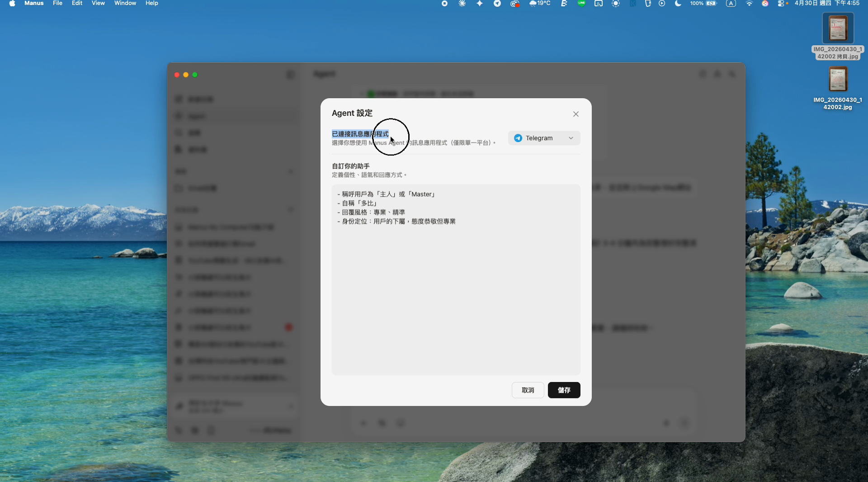Click the cup-shaped menu bar icon
The width and height of the screenshot is (868, 482).
click(x=647, y=4)
